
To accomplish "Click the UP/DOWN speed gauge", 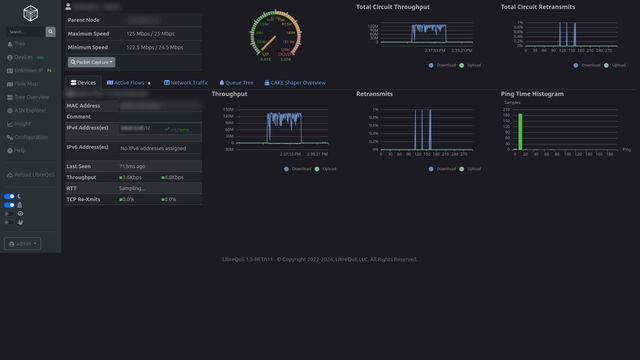I will point(276,36).
